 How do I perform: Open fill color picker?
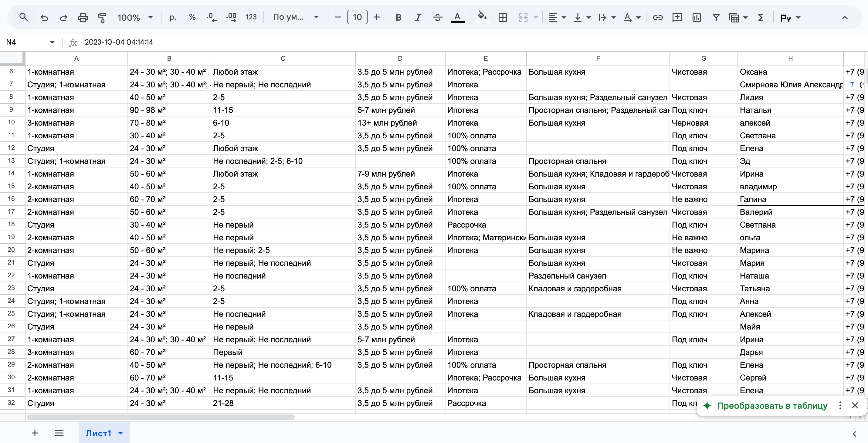click(x=482, y=17)
